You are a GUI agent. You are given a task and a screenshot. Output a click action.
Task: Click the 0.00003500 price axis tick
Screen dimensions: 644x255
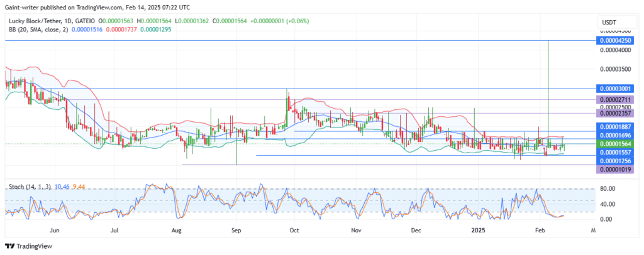click(x=615, y=69)
